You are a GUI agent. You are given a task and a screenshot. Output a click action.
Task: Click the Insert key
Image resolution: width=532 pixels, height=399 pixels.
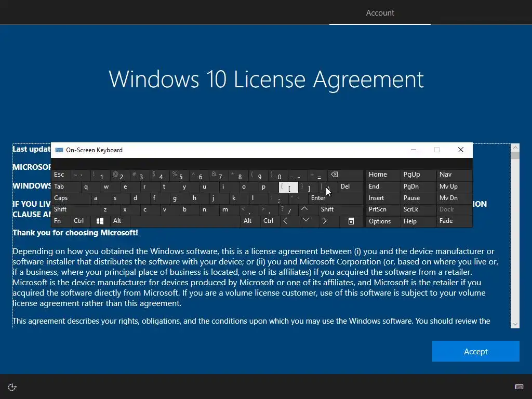pos(383,198)
